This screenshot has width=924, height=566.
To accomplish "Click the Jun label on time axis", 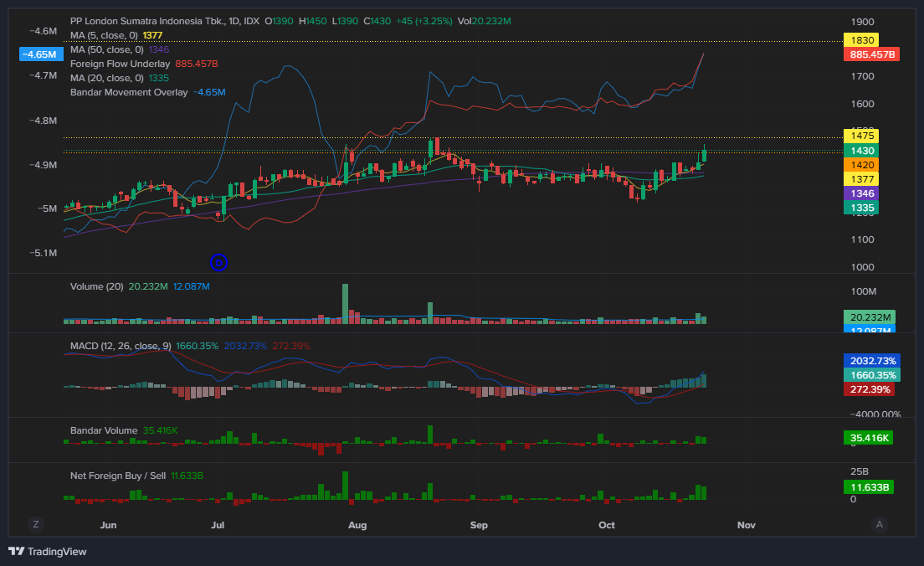I will point(109,525).
